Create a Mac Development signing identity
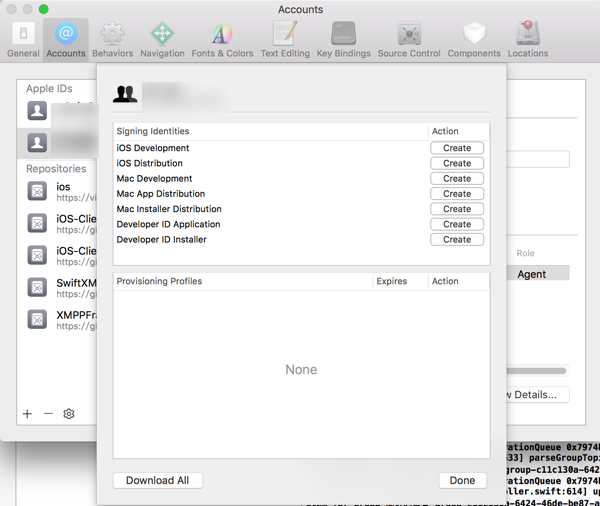This screenshot has height=506, width=600. coord(457,179)
